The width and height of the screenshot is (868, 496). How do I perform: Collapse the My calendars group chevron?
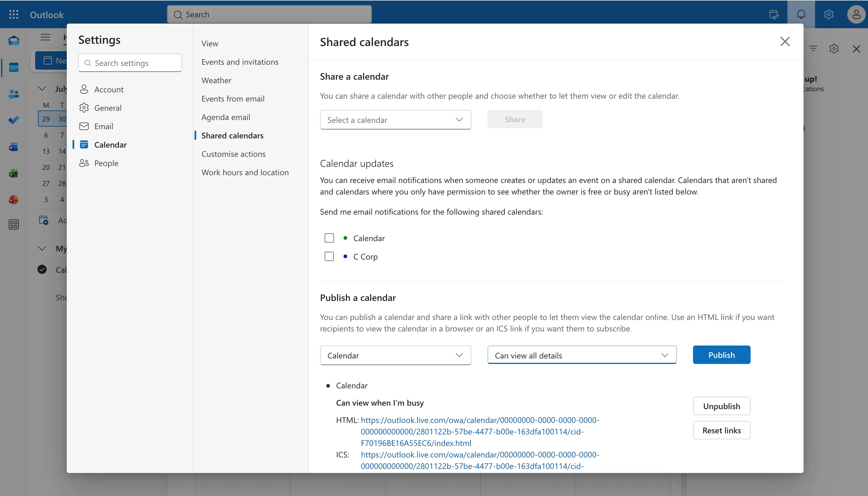[x=42, y=248]
